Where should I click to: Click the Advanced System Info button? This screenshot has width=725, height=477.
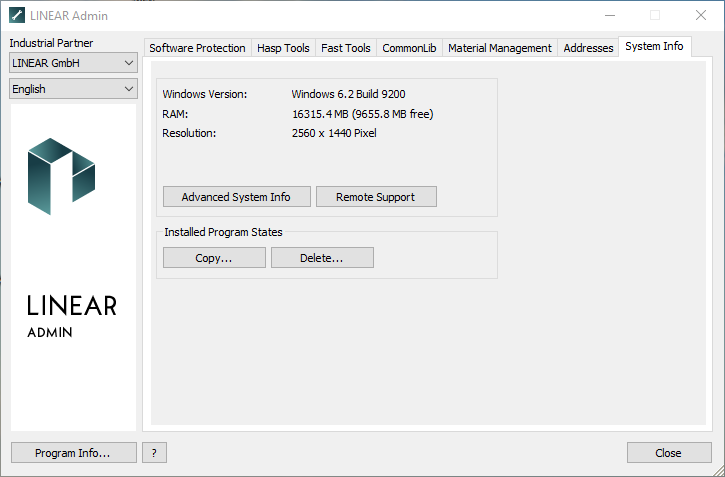(x=237, y=197)
